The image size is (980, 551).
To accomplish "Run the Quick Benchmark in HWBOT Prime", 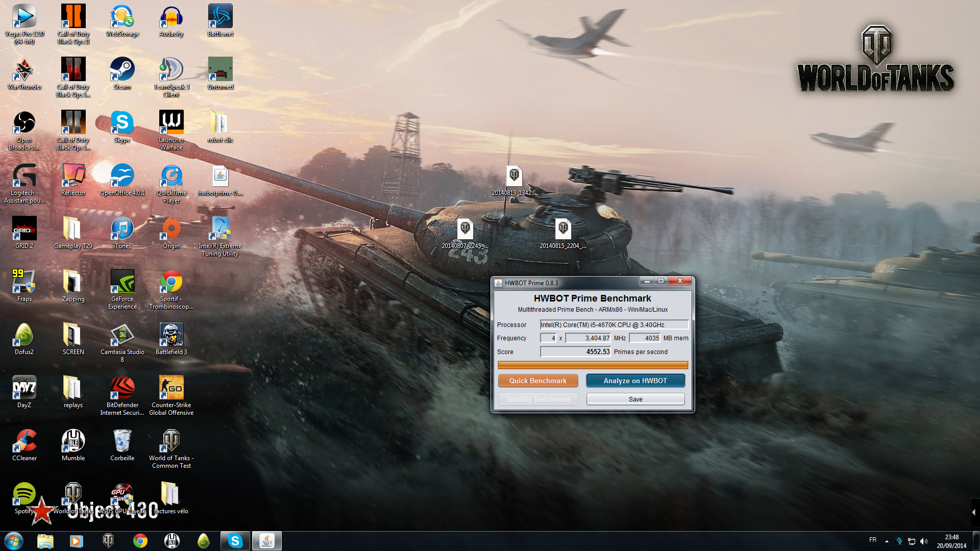I will 538,381.
